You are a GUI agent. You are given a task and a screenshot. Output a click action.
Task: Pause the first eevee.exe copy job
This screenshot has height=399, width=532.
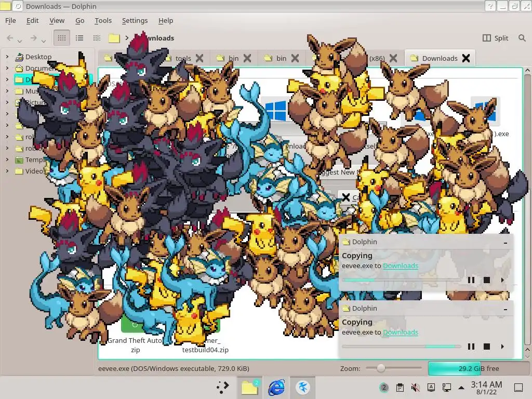point(471,280)
